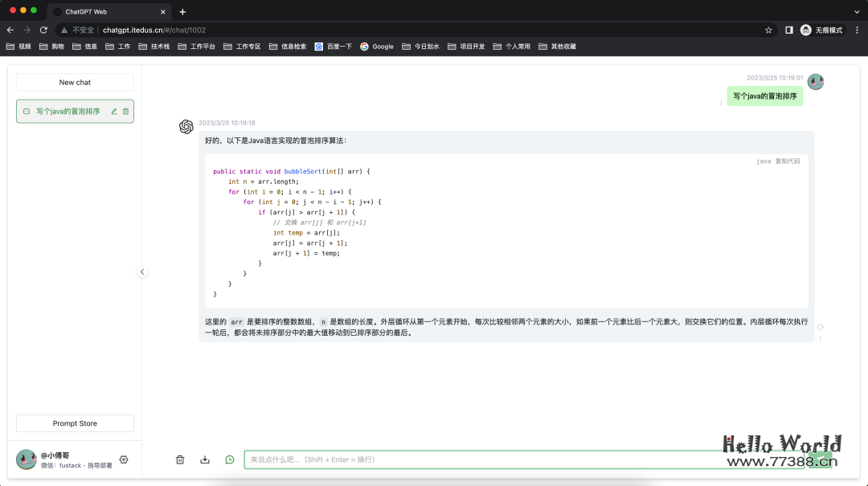868x486 pixels.
Task: Click the page reload icon
Action: [43, 29]
